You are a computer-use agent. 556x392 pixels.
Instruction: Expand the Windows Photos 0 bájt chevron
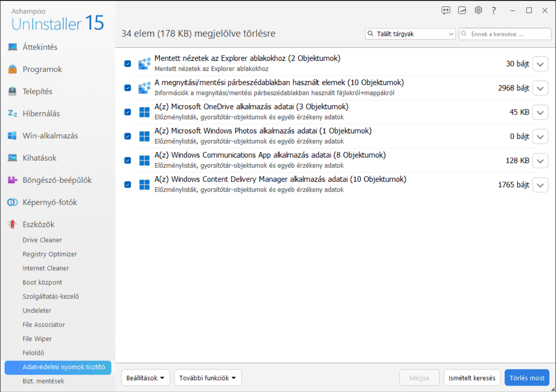[x=540, y=137]
